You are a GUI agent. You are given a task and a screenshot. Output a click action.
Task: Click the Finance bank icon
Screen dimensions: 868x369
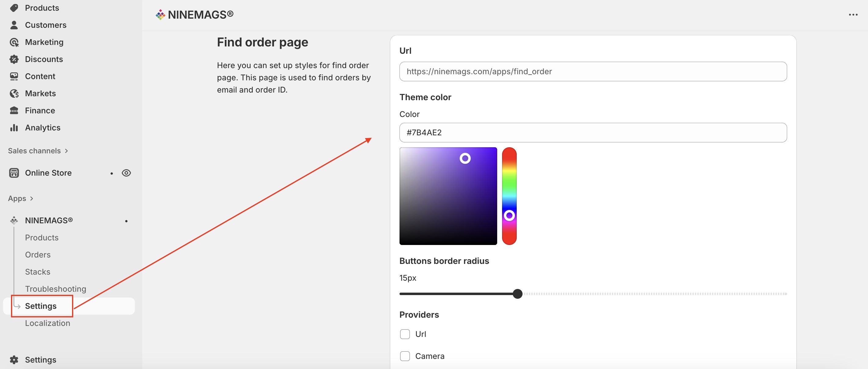(x=14, y=111)
